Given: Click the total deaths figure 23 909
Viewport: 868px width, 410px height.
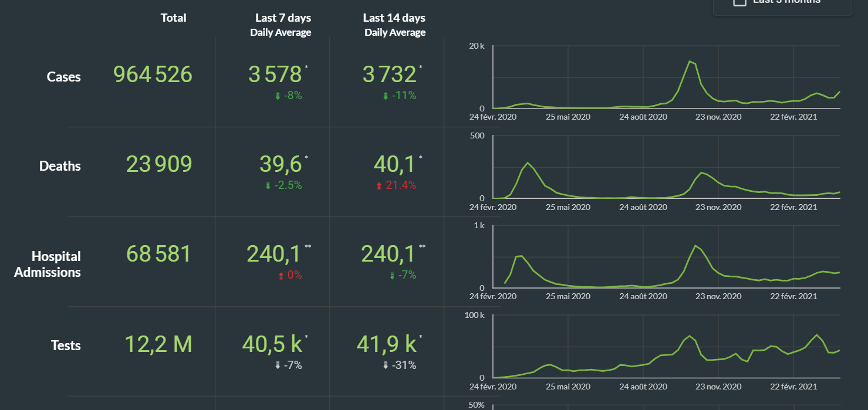Looking at the screenshot, I should (159, 165).
